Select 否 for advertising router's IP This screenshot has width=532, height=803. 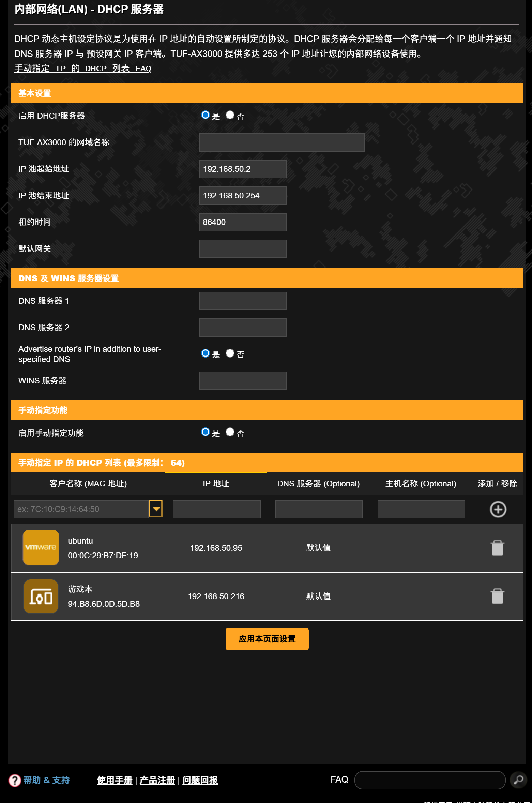tap(230, 353)
